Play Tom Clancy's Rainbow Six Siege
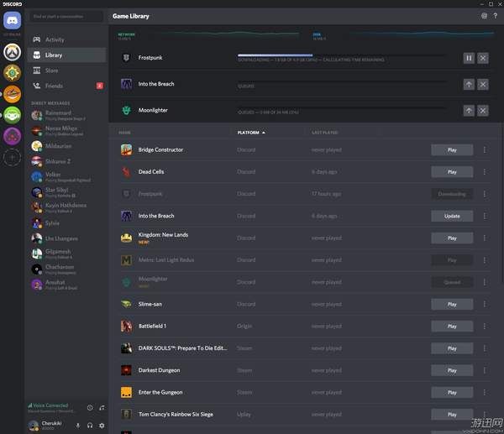This screenshot has width=504, height=434. tap(452, 415)
